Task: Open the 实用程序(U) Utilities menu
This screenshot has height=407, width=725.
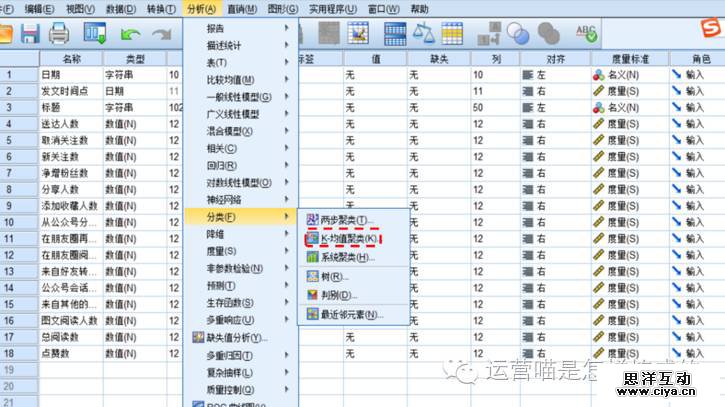Action: [332, 9]
